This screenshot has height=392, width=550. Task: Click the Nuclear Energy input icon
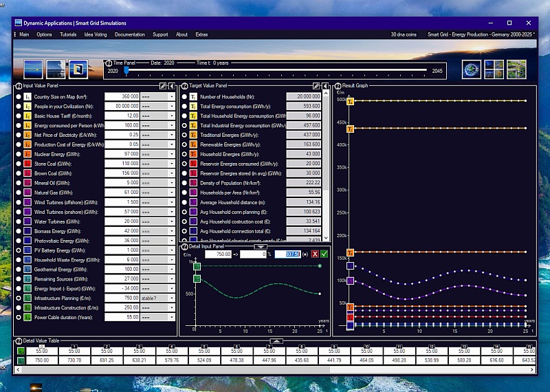coord(27,154)
